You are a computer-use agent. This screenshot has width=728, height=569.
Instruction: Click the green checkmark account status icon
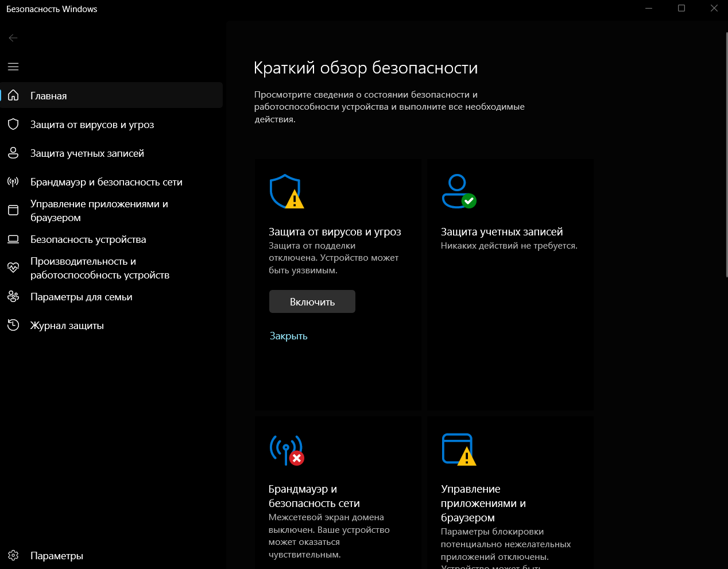[468, 200]
